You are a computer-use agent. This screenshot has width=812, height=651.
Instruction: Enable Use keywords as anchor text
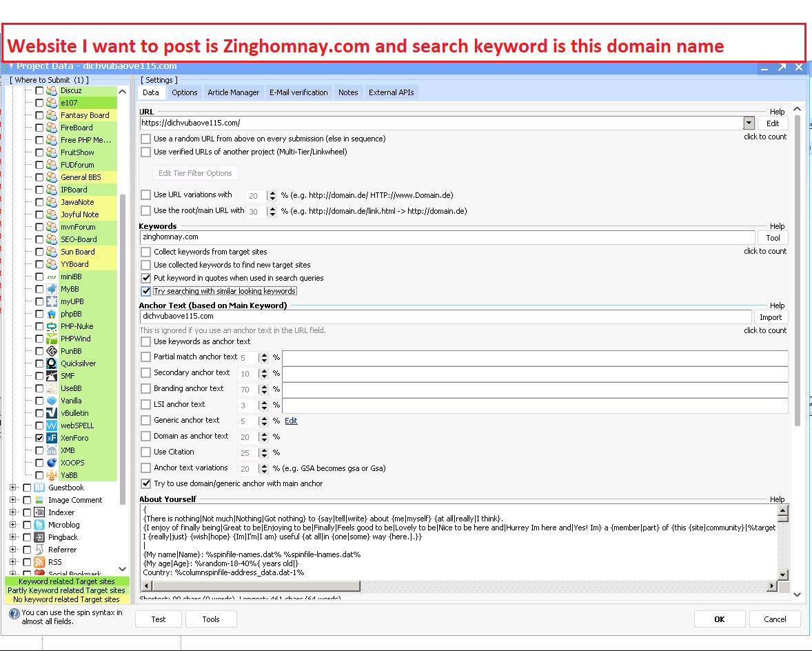coord(146,342)
